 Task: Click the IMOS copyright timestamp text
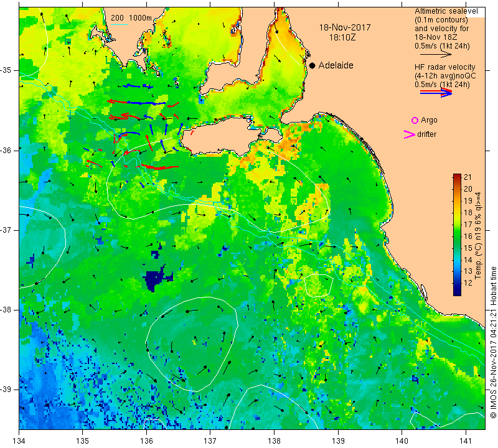(x=493, y=342)
